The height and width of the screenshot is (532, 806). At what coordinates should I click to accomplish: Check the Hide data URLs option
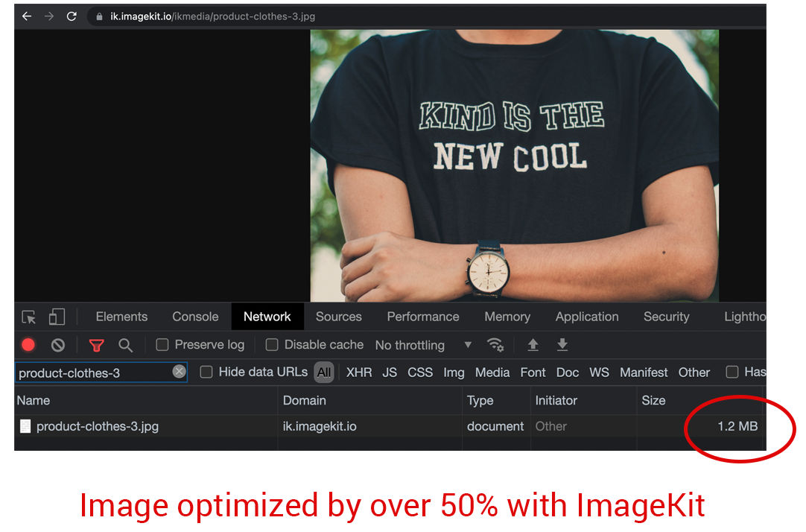click(x=206, y=372)
